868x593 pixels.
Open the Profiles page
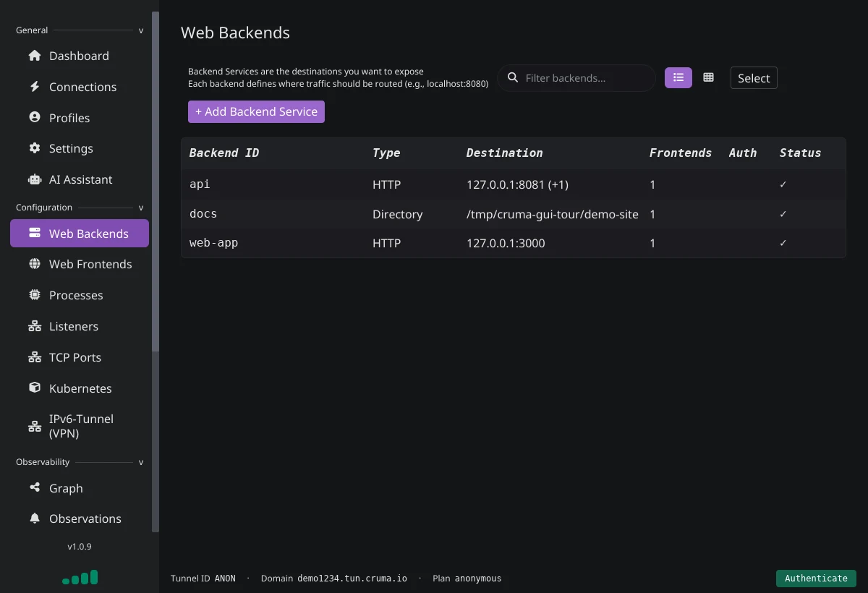click(x=80, y=118)
